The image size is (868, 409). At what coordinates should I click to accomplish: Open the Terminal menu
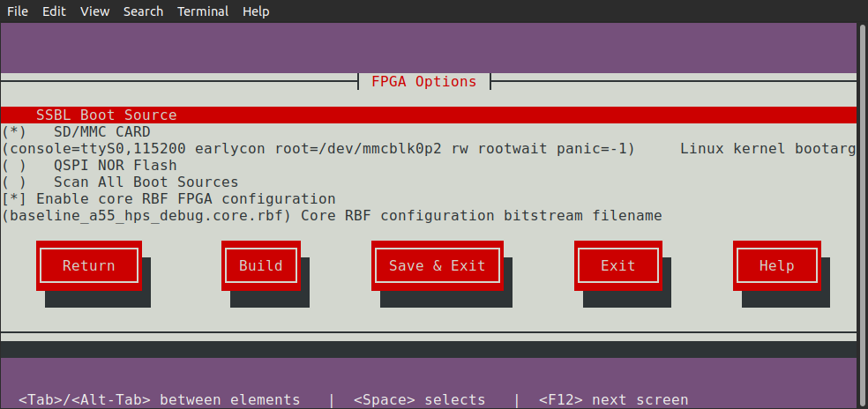click(203, 11)
